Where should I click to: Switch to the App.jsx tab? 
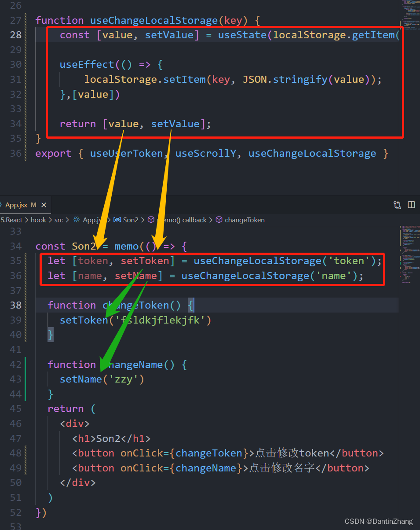(x=16, y=205)
